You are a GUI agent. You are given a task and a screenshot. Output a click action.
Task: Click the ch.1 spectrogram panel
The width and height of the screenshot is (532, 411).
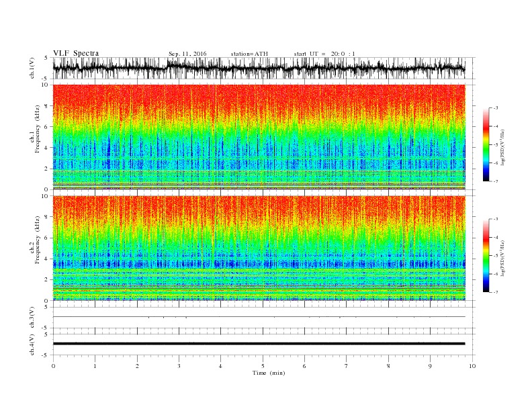(259, 137)
